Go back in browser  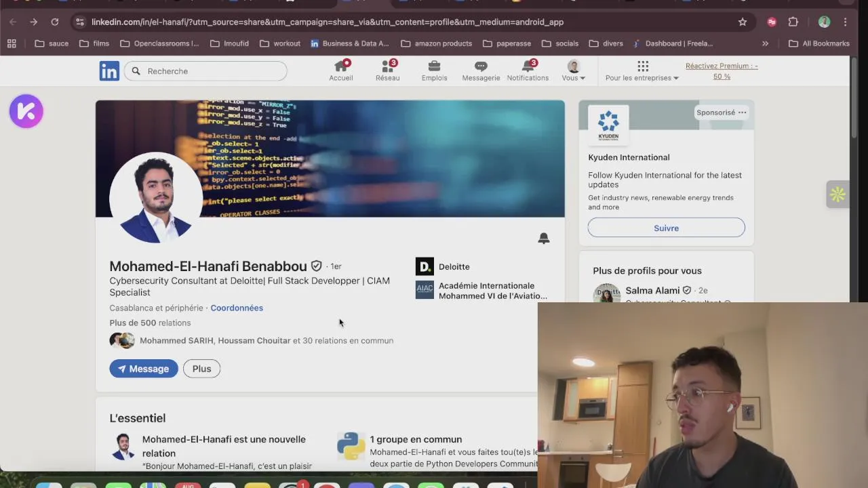(x=13, y=22)
